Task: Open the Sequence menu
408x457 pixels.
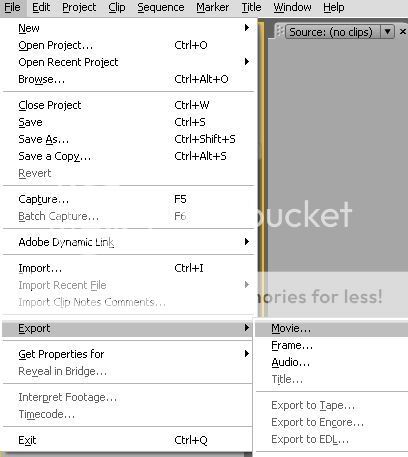Action: point(161,7)
